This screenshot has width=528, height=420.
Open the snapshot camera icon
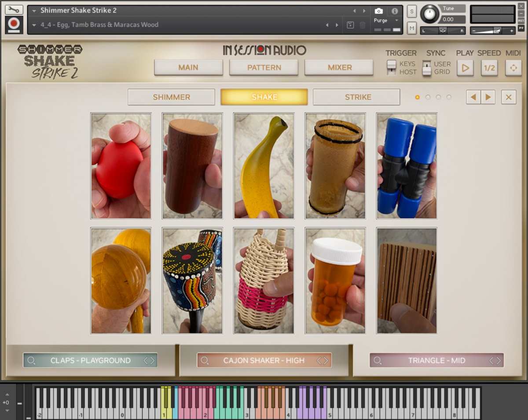(x=378, y=11)
